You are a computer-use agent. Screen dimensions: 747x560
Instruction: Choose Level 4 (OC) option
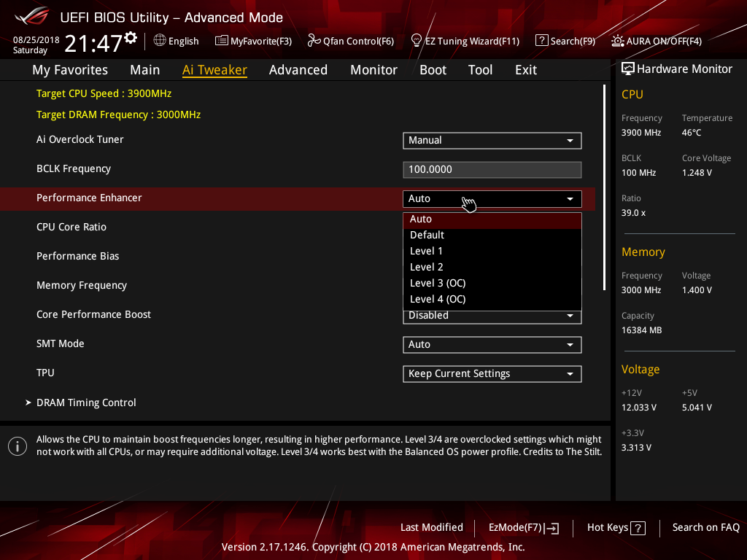(492, 300)
